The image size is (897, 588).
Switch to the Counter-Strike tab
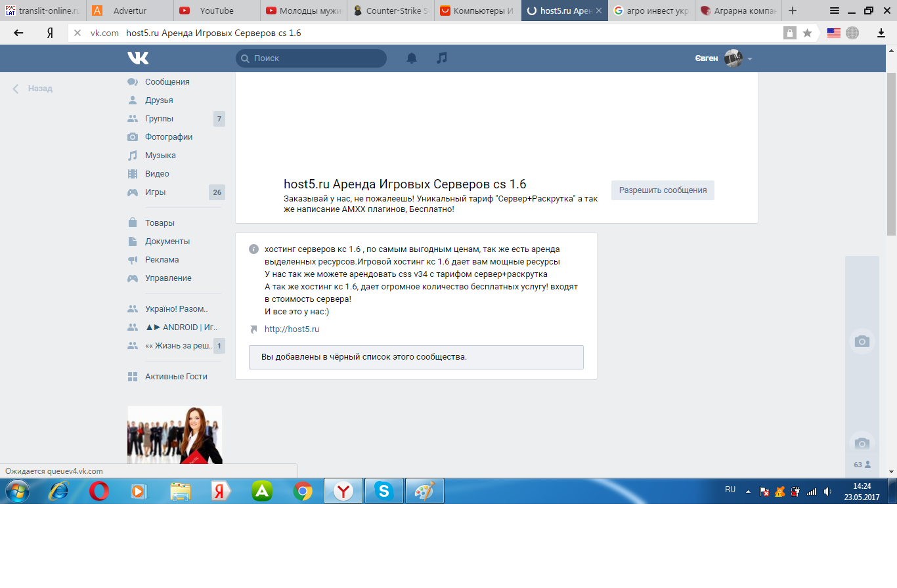click(391, 10)
